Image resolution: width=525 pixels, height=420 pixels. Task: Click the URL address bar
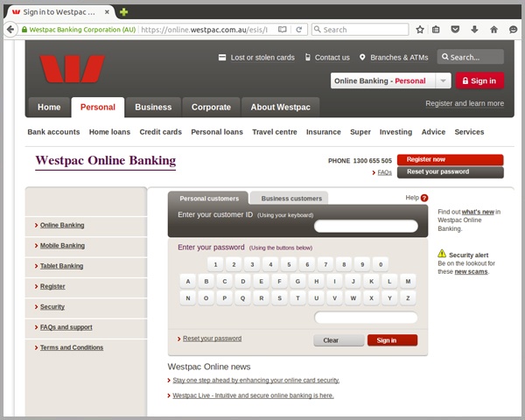pyautogui.click(x=204, y=30)
